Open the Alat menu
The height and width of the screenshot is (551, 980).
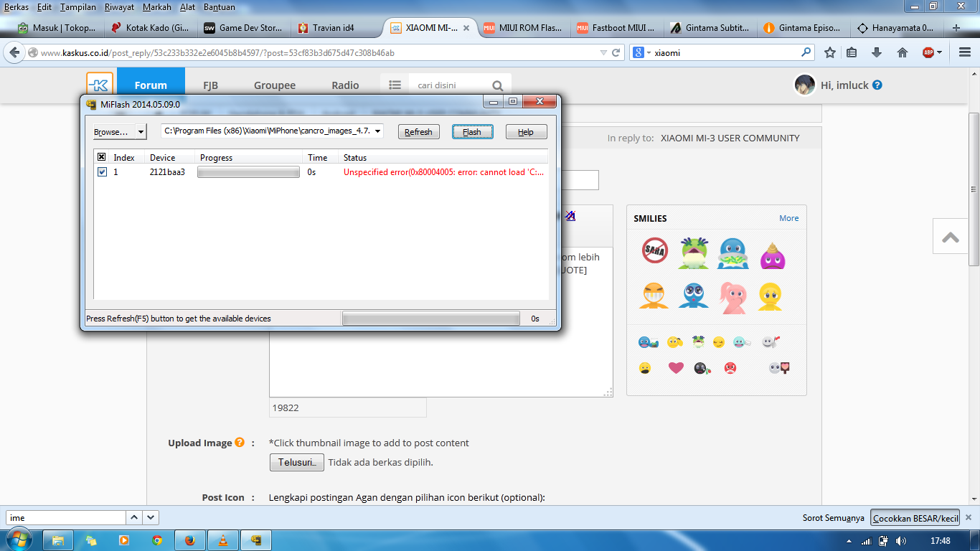click(x=187, y=7)
